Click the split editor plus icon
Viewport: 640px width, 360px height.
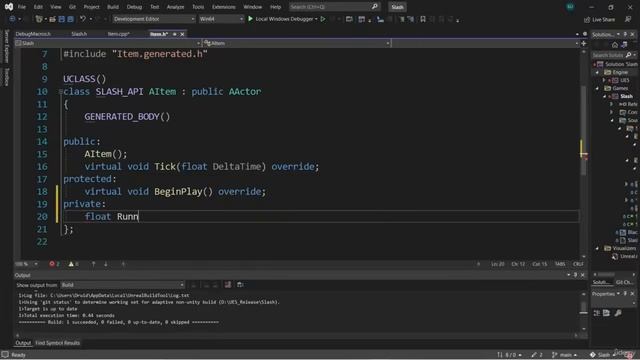584,43
